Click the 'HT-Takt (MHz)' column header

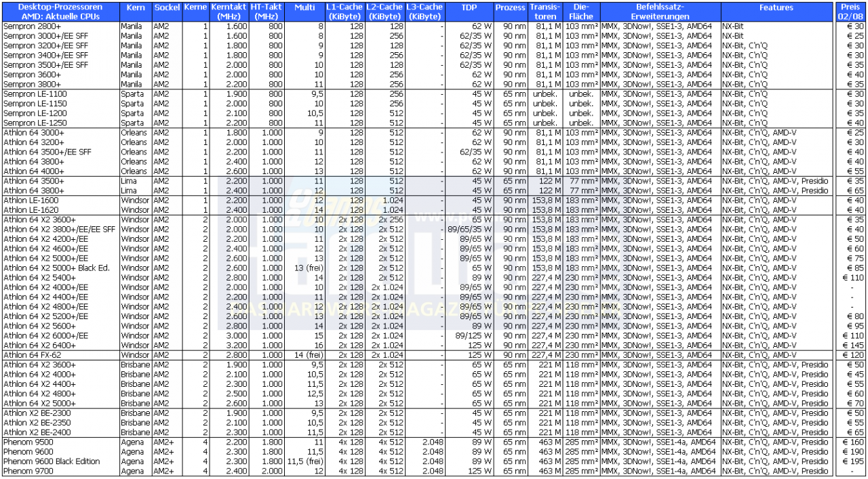pos(267,12)
